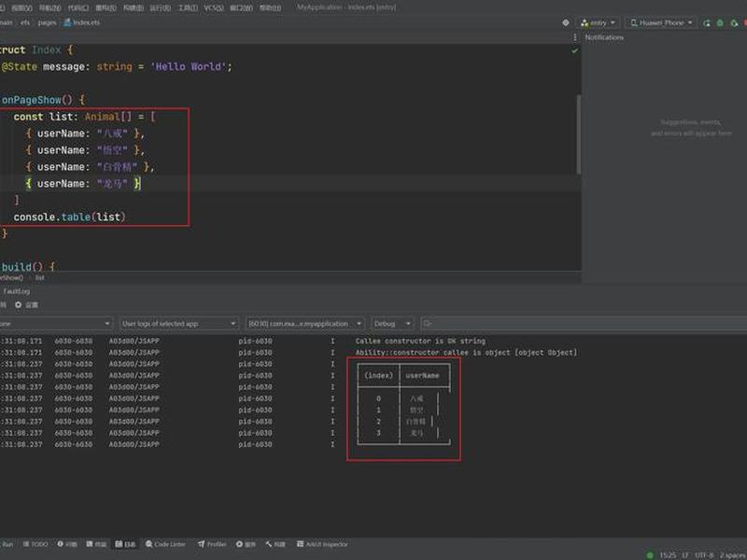This screenshot has height=560, width=747.
Task: Click the console.table(list) code line
Action: (x=69, y=217)
